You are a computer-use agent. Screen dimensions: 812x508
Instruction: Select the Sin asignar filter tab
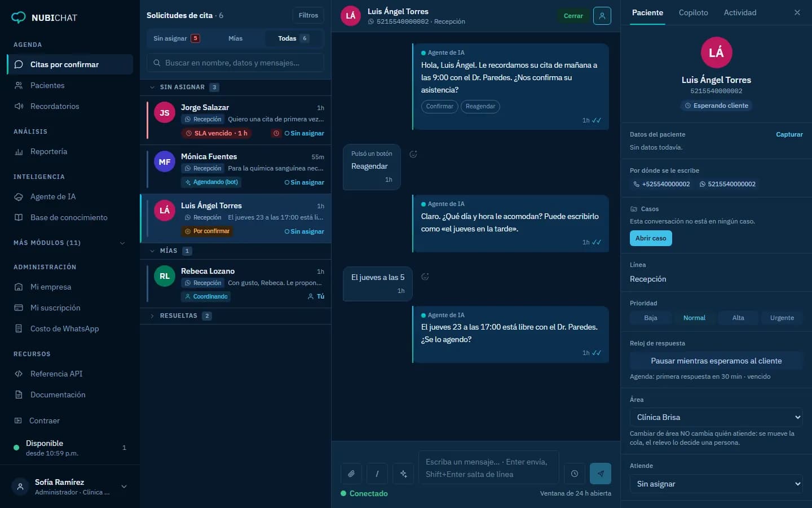coord(176,38)
